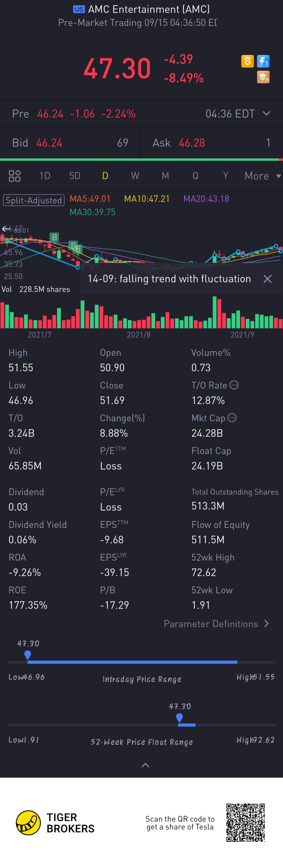This screenshot has width=283, height=868.
Task: Tap the Pre-Market Trading timestamp line
Action: (138, 23)
